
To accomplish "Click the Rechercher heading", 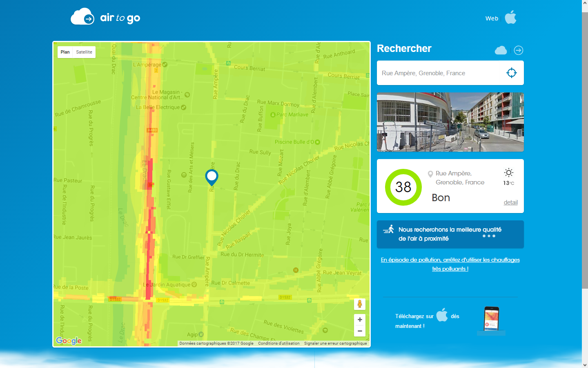I will tap(404, 49).
